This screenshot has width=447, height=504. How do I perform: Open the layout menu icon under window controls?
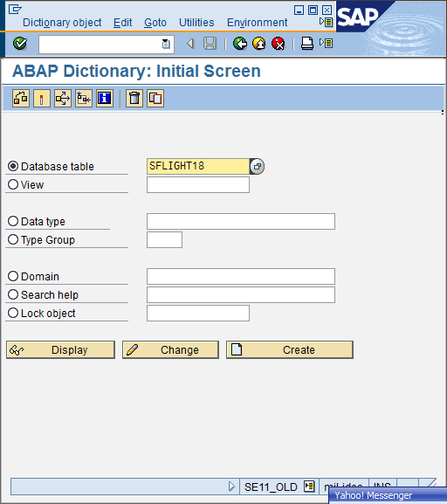pos(327,22)
